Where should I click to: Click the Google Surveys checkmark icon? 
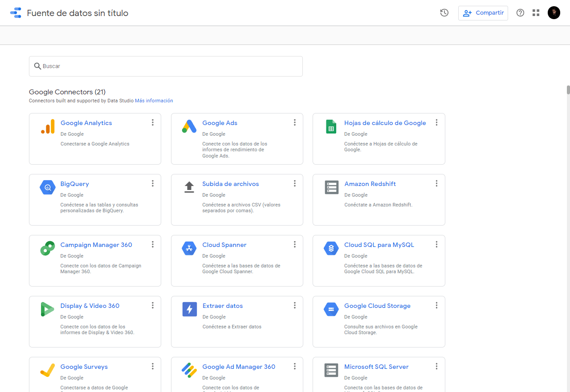(x=48, y=370)
